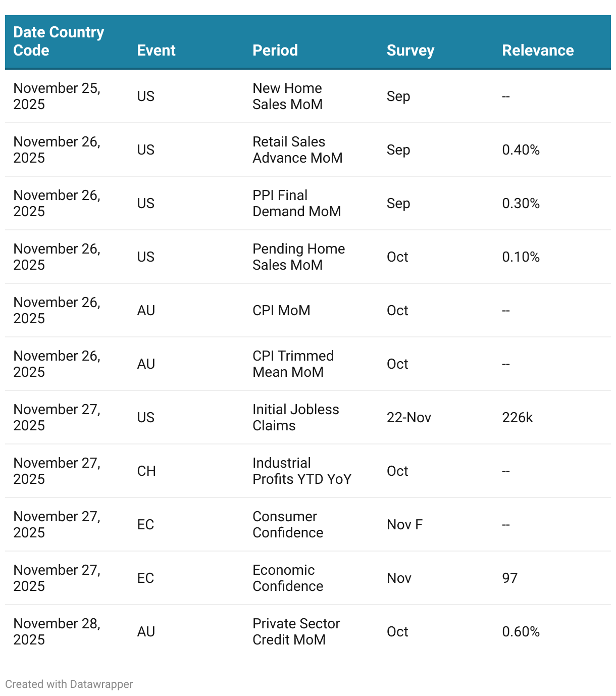Screen dimensions: 616x696
Task: Click the Economic Confidence cell
Action: click(x=288, y=578)
